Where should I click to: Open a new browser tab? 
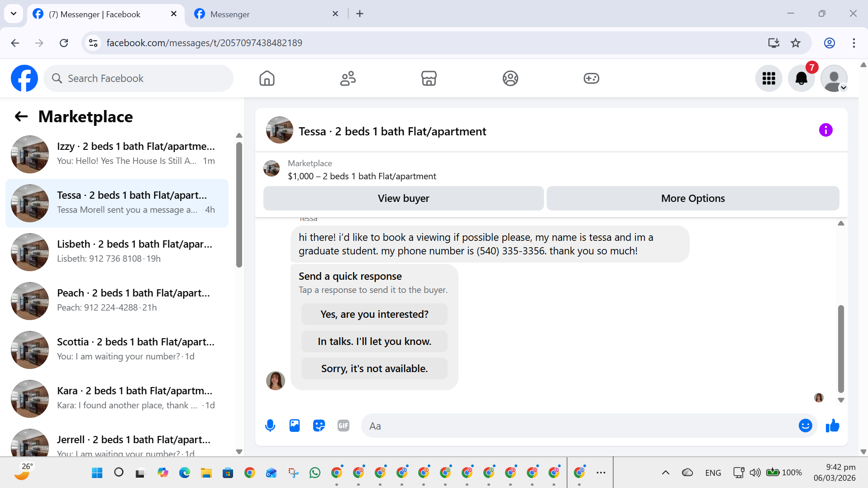tap(360, 14)
